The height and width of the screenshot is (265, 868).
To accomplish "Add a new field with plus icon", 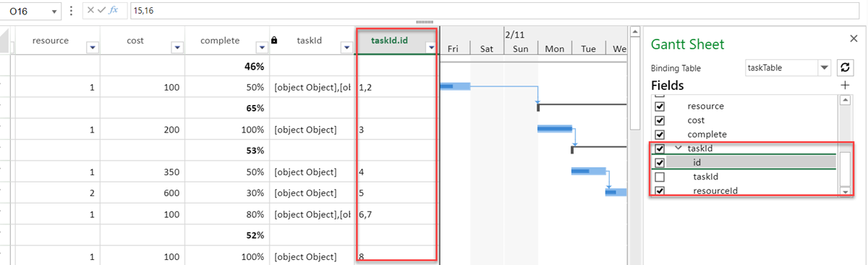I will coord(844,85).
